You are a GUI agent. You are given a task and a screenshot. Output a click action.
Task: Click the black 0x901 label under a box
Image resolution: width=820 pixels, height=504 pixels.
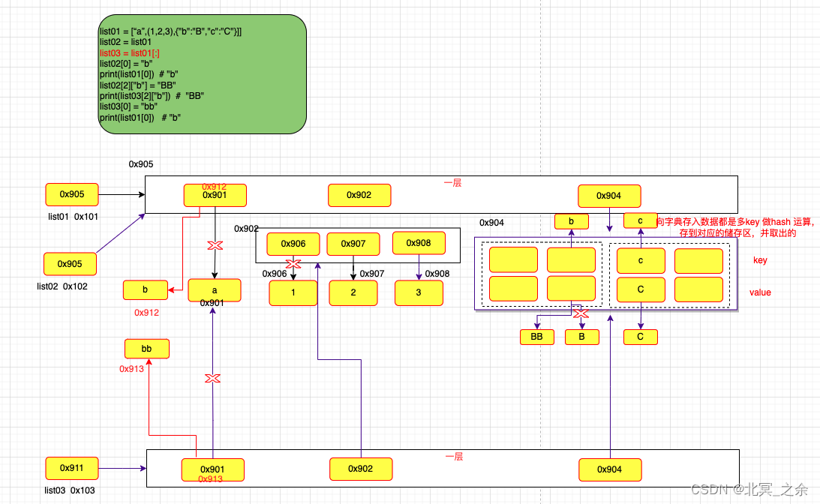pos(212,303)
